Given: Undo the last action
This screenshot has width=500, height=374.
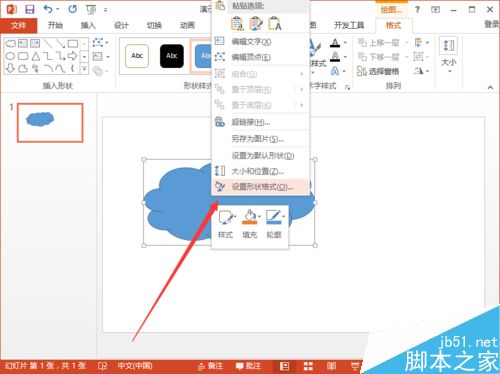Looking at the screenshot, I should [x=48, y=9].
